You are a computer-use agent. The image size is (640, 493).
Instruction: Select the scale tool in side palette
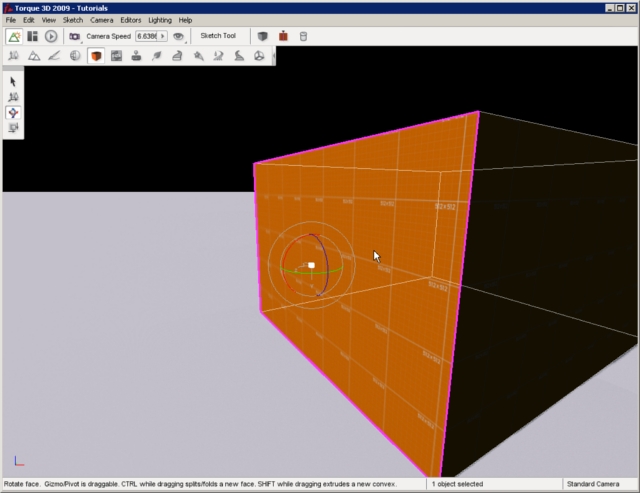pos(14,128)
